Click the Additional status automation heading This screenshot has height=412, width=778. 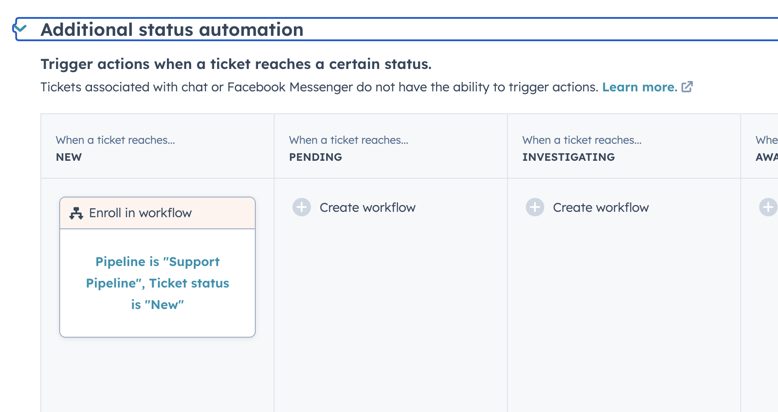tap(172, 30)
